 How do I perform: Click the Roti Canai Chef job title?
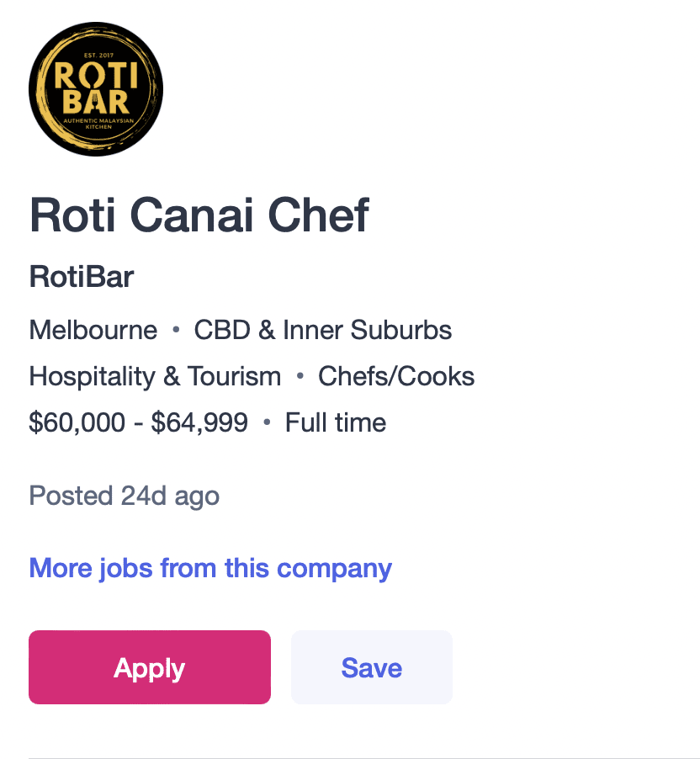[199, 215]
